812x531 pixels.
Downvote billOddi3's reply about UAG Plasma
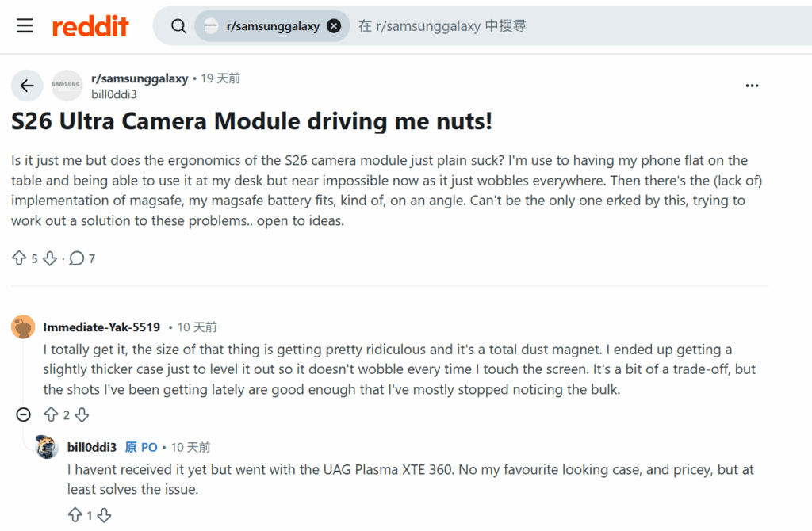pos(104,515)
